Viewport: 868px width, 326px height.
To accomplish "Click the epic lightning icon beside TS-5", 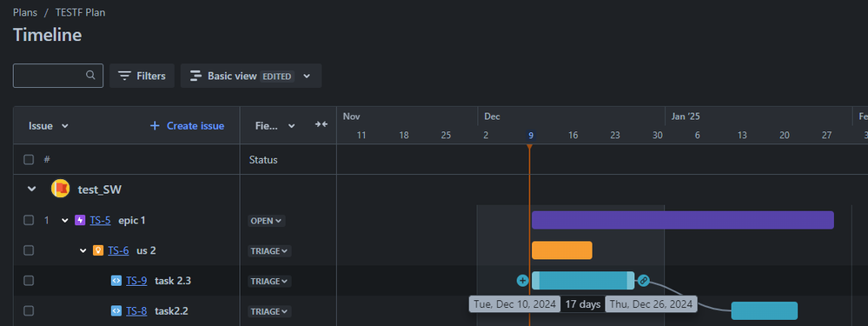I will [80, 220].
